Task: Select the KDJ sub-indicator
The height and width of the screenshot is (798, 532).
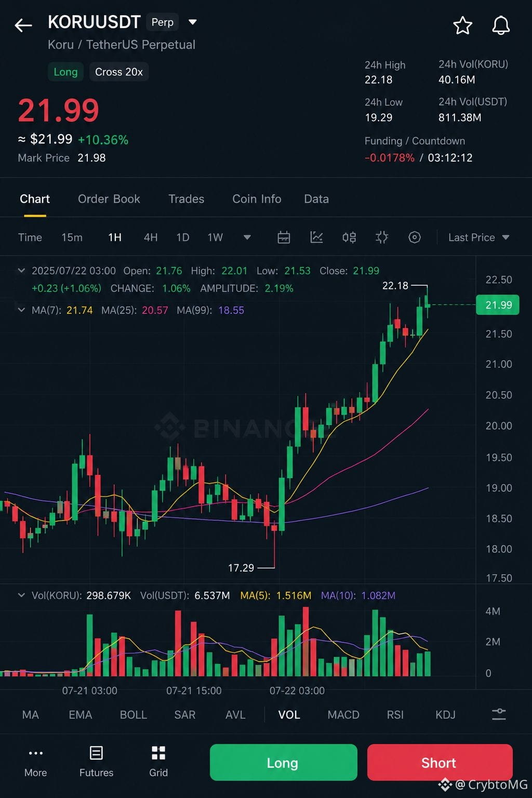Action: pos(445,715)
